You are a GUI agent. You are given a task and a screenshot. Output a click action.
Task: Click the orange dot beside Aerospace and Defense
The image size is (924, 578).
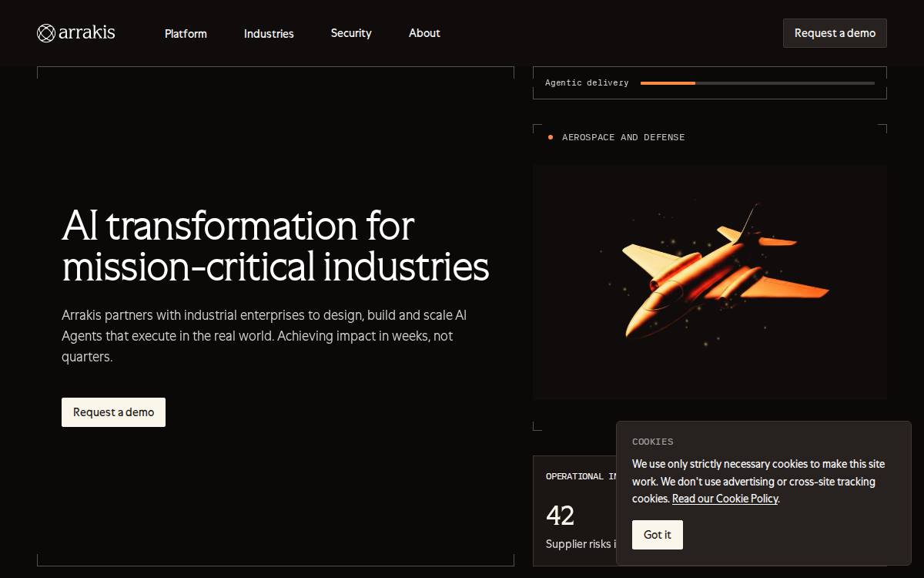tap(551, 137)
